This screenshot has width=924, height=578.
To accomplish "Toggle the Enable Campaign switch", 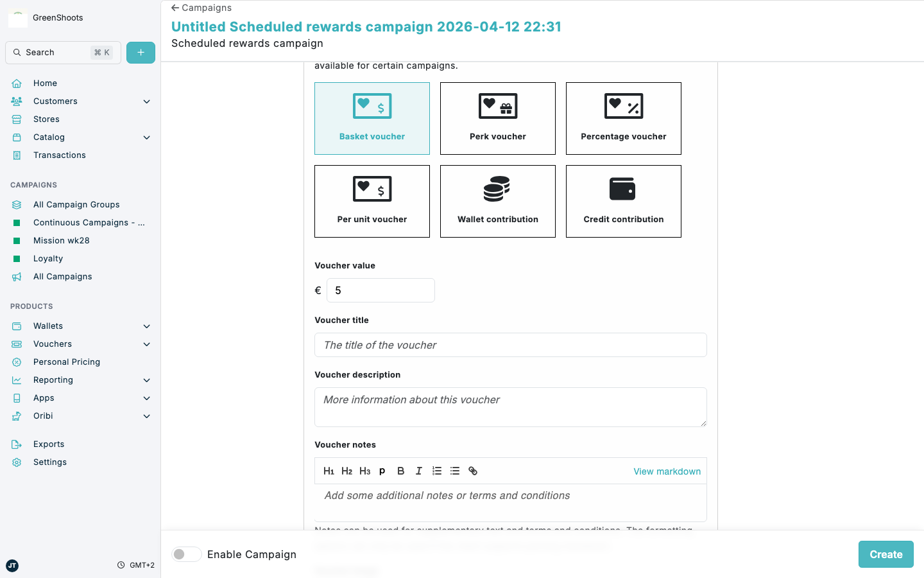I will (x=186, y=554).
